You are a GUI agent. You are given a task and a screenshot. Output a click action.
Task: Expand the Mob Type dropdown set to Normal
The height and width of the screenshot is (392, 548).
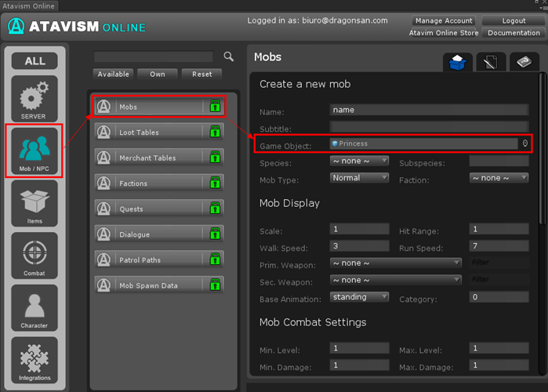pyautogui.click(x=359, y=178)
